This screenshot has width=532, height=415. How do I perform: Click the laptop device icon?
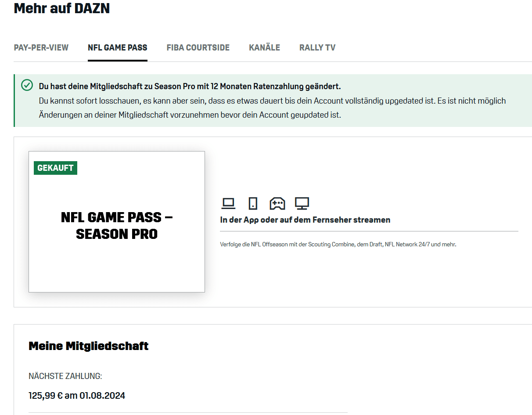point(228,203)
